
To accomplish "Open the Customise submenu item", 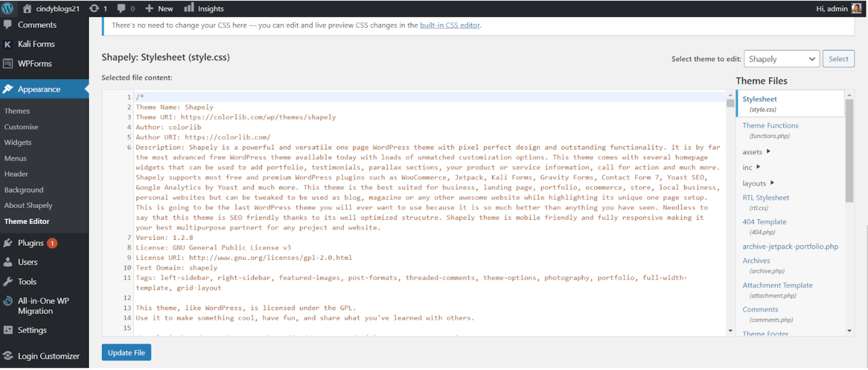I will coord(21,127).
